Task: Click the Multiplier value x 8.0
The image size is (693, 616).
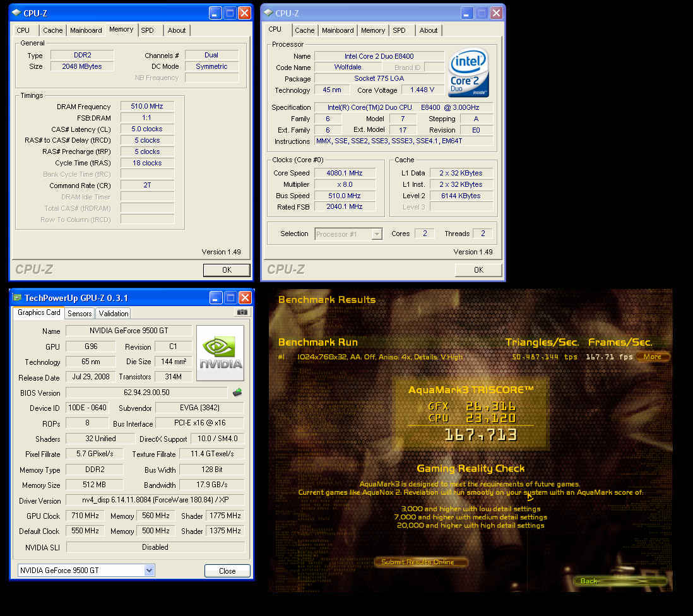Action: 345,184
